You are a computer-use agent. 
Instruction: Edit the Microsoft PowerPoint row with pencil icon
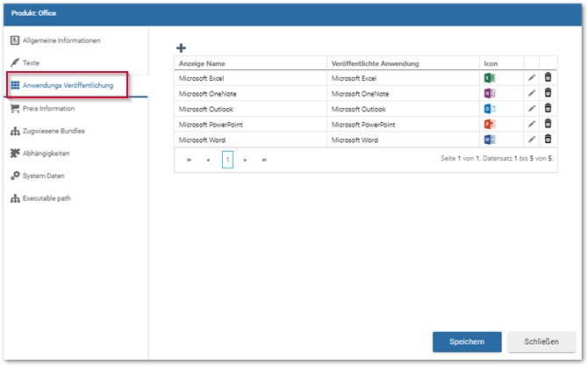pos(532,124)
